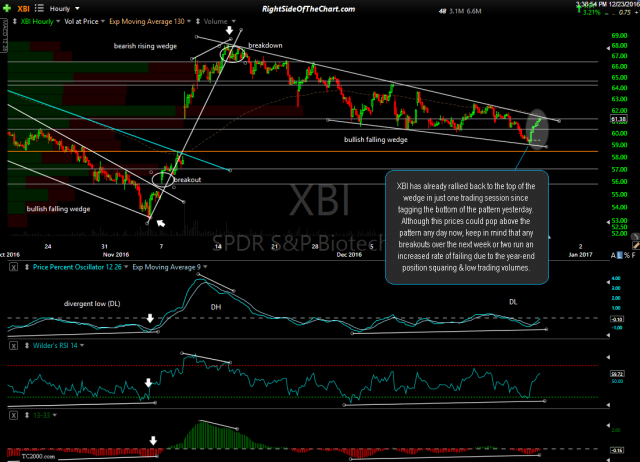Select the 'divergent low (DL)' annotation
The width and height of the screenshot is (640, 462).
92,304
